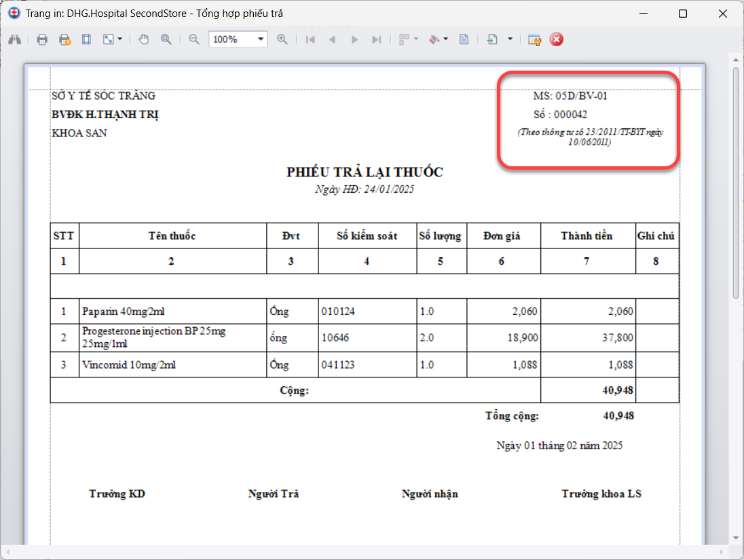Click the 'Người Trả' signature label
The image size is (744, 560).
[274, 494]
